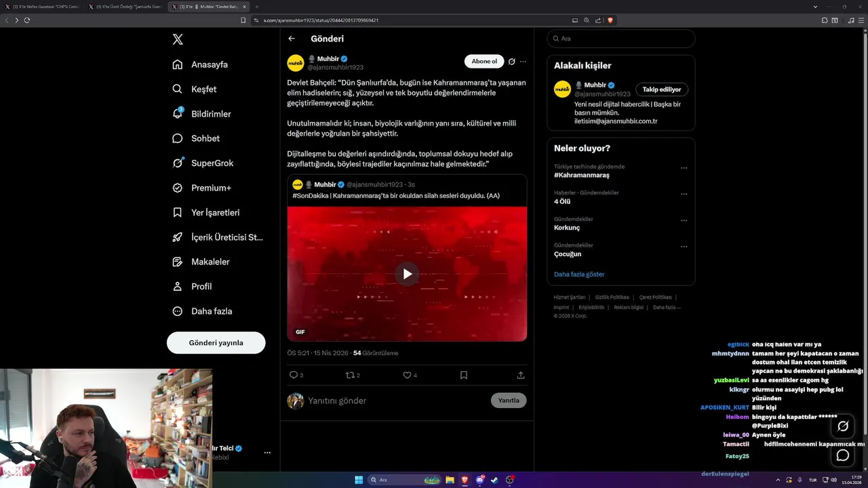
Task: Open Sohbet messages
Action: [196, 138]
